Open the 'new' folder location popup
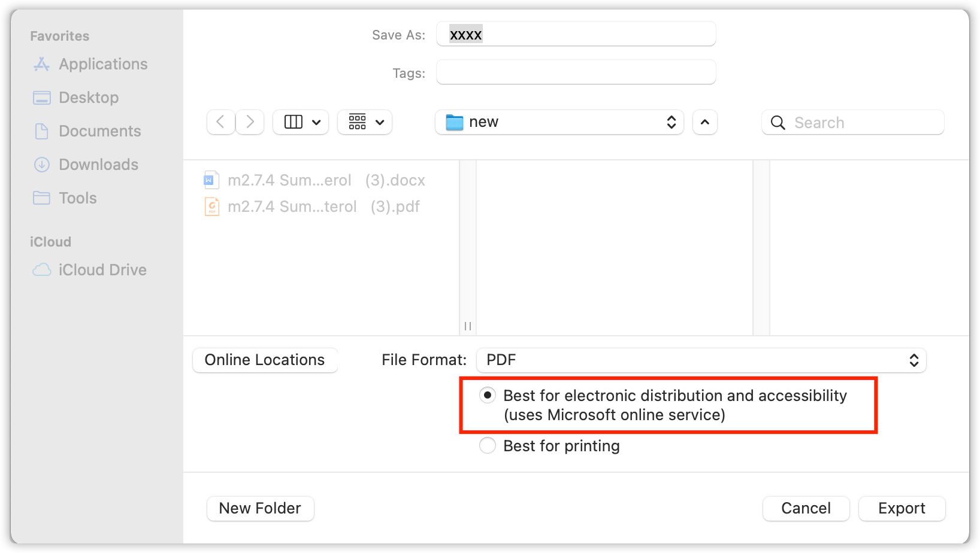 tap(559, 122)
